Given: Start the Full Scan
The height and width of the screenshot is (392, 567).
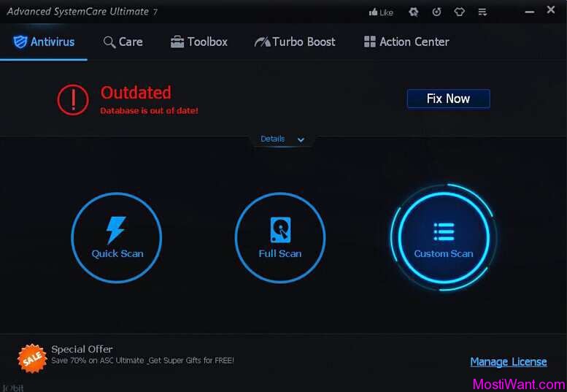Looking at the screenshot, I should point(280,237).
